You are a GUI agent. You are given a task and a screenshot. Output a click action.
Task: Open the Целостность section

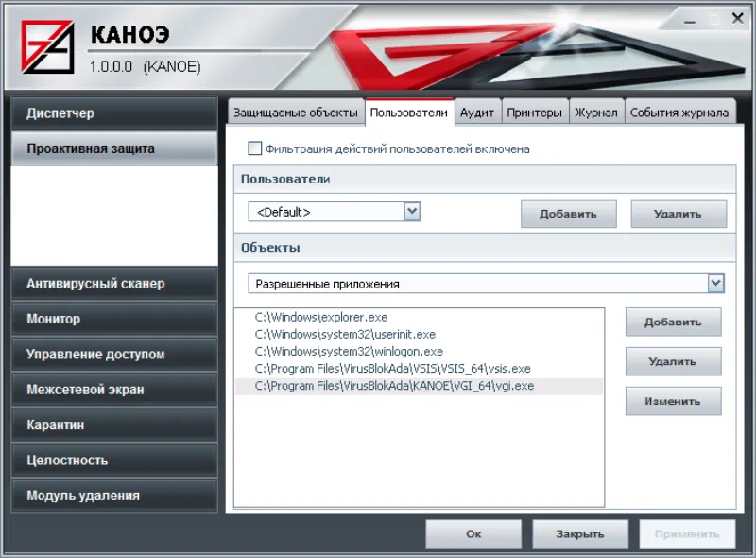click(114, 460)
